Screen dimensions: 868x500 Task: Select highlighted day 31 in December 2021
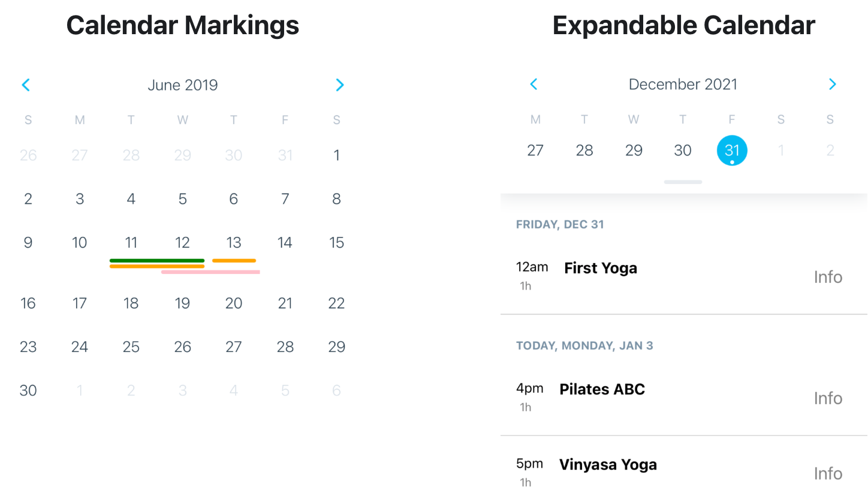point(732,150)
